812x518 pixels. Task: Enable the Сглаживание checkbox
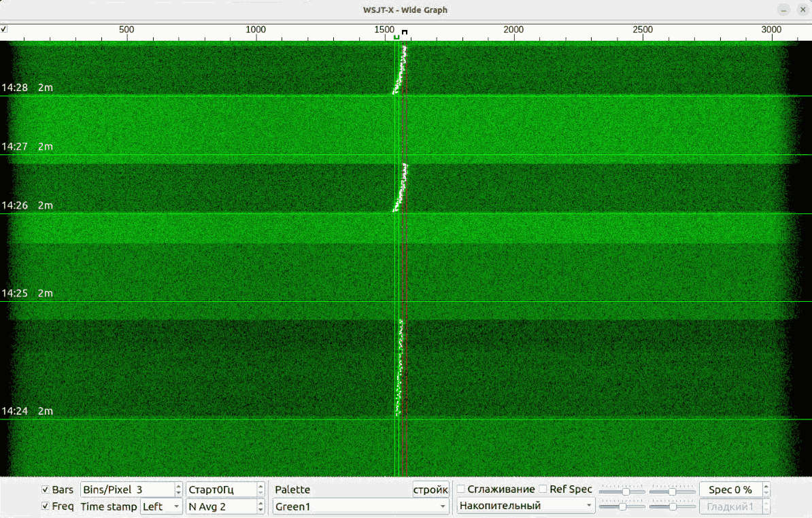(x=461, y=489)
